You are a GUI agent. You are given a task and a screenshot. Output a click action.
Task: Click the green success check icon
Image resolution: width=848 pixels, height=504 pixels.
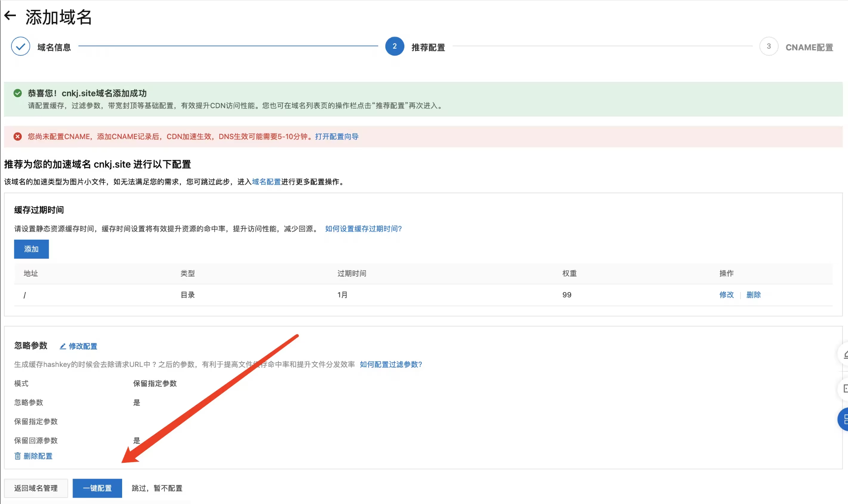pos(17,93)
